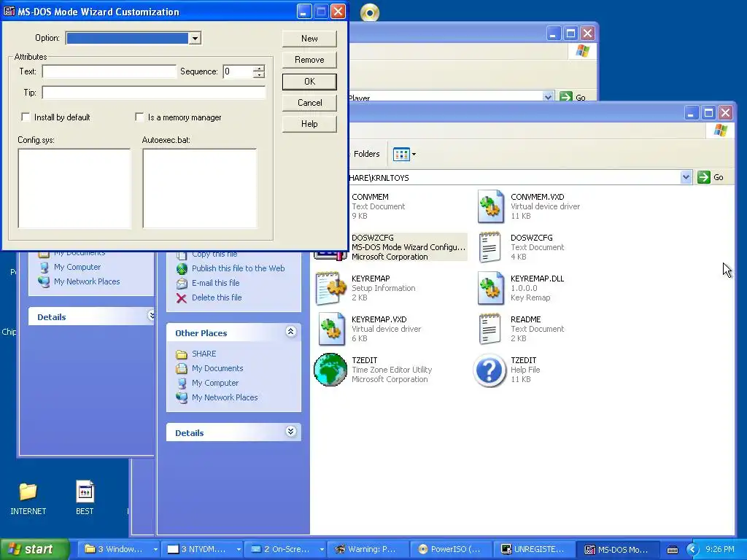The height and width of the screenshot is (560, 747).
Task: Click the PowerISO disc icon on desktop
Action: 370,12
